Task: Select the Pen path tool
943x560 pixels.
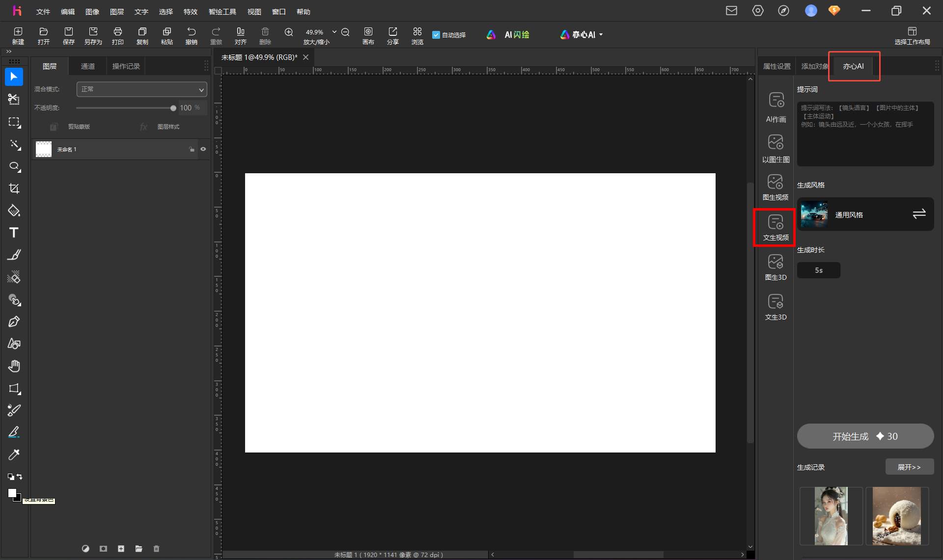Action: pos(14,322)
